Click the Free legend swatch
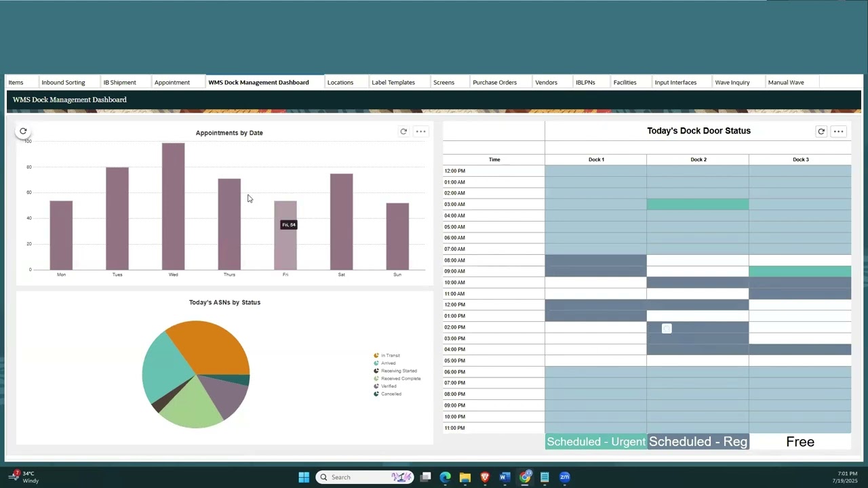The height and width of the screenshot is (488, 868). 800,442
